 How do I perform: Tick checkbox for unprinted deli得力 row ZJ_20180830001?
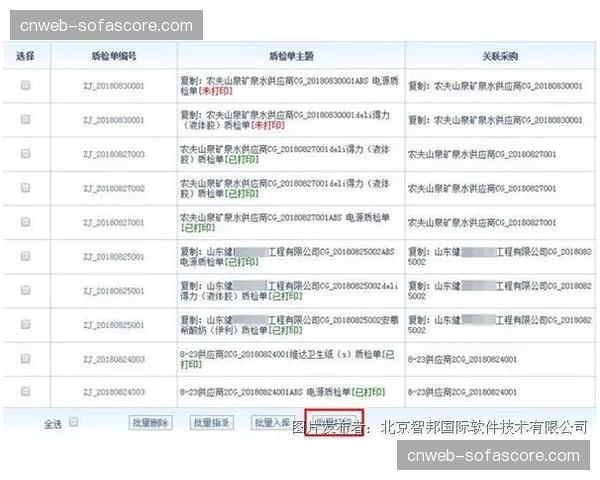26,119
